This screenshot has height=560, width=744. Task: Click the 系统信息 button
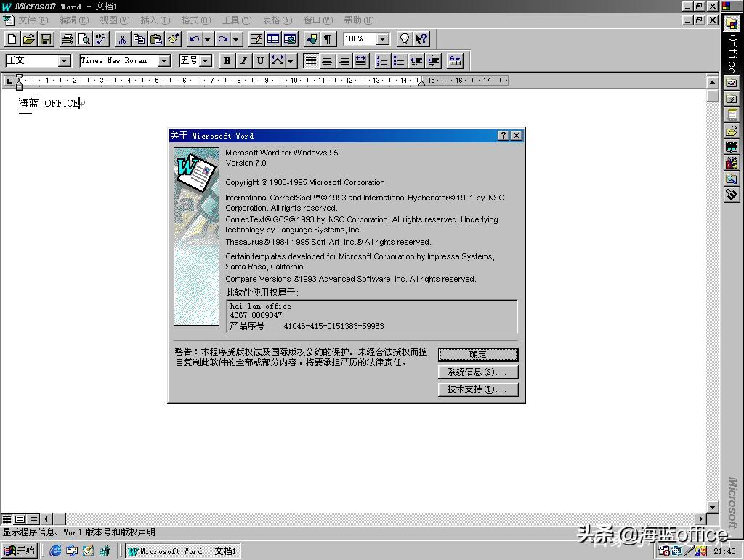[x=478, y=372]
